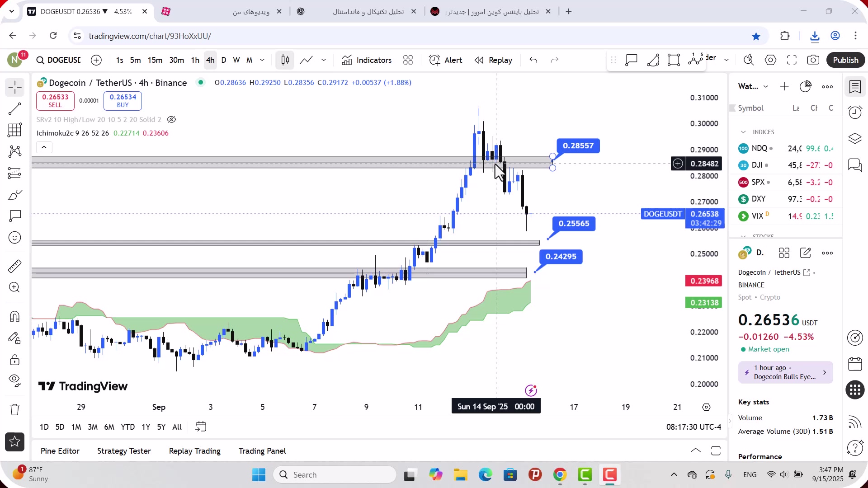Collapse the indicator legend chevron

44,147
